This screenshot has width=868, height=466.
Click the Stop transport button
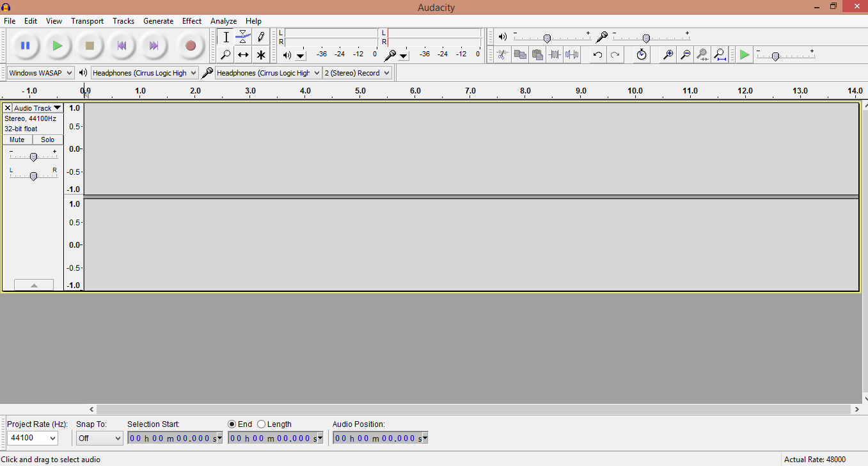point(90,45)
